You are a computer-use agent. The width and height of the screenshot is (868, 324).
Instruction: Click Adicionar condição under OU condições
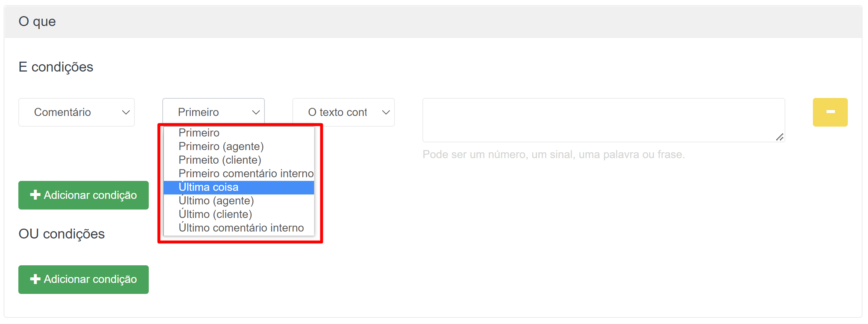coord(83,279)
